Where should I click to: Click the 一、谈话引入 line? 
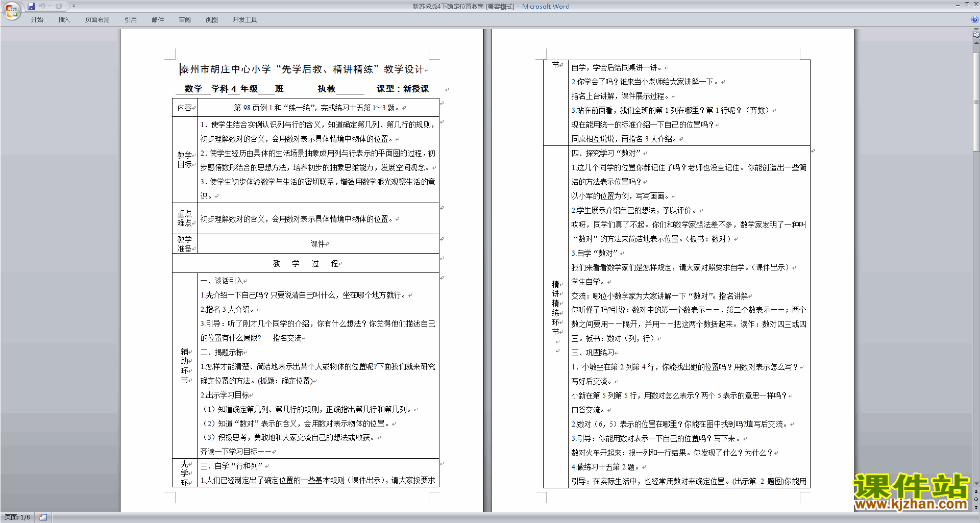pos(222,281)
